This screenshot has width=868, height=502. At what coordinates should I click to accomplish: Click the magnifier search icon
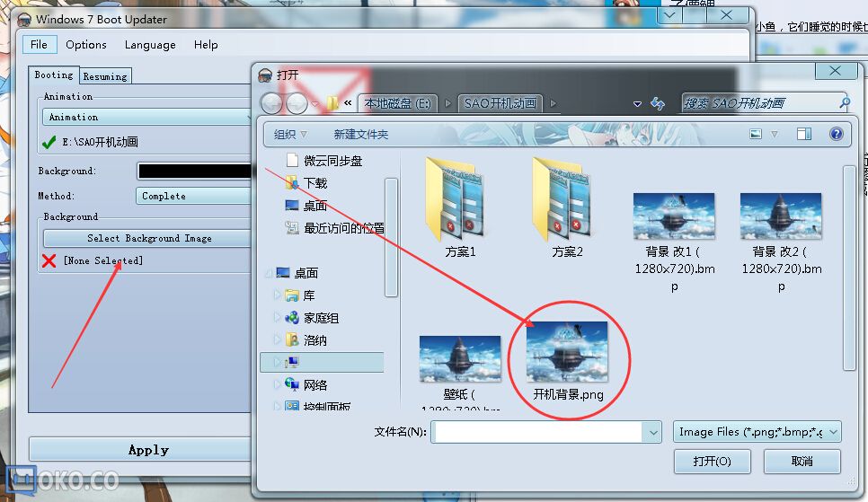pyautogui.click(x=845, y=103)
